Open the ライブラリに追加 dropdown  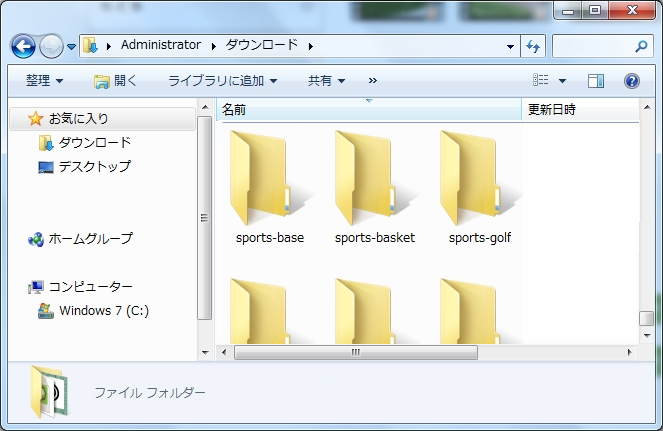(222, 81)
